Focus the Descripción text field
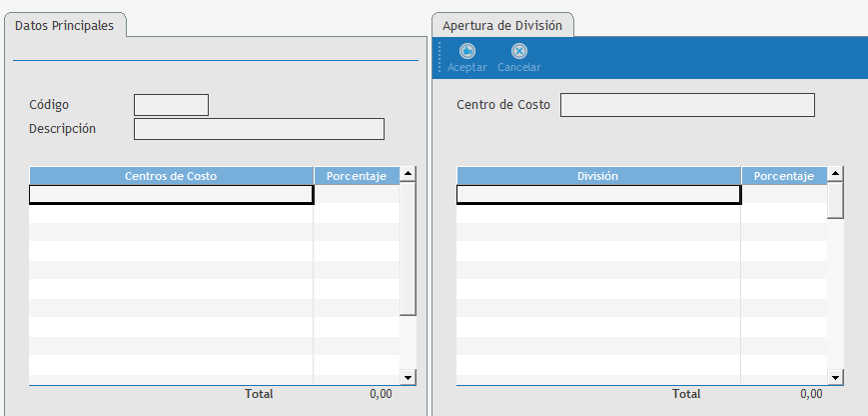Image resolution: width=868 pixels, height=416 pixels. tap(259, 129)
